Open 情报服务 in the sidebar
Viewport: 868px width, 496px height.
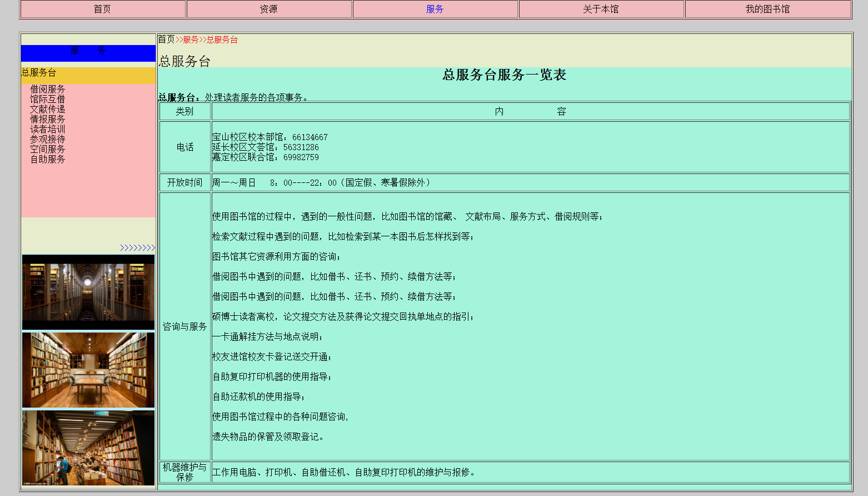(x=48, y=119)
